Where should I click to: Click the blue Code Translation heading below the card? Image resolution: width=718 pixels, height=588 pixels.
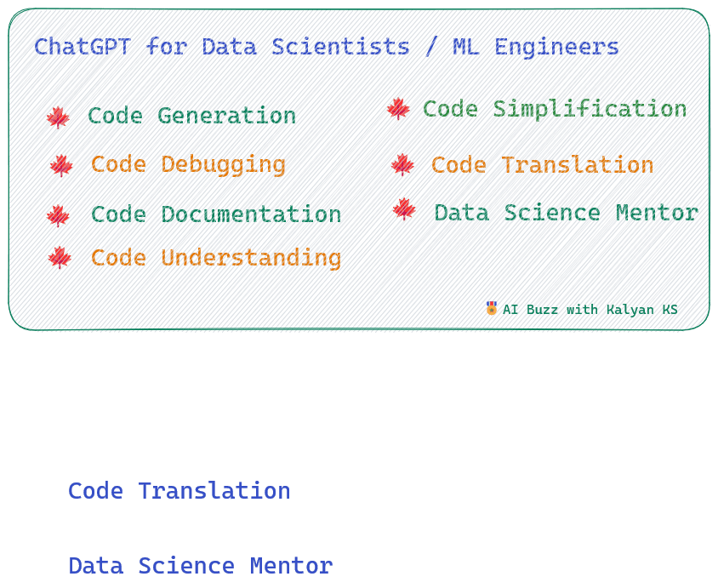pos(179,491)
